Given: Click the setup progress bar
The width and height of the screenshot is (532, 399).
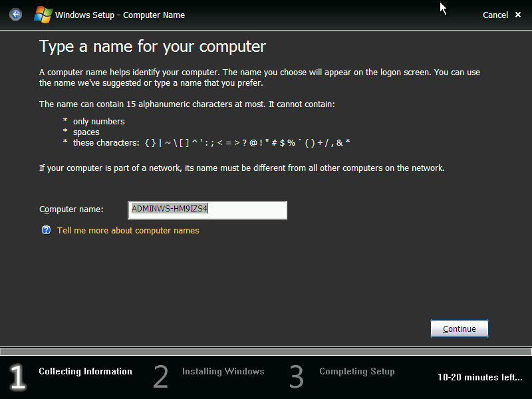Looking at the screenshot, I should [x=266, y=351].
